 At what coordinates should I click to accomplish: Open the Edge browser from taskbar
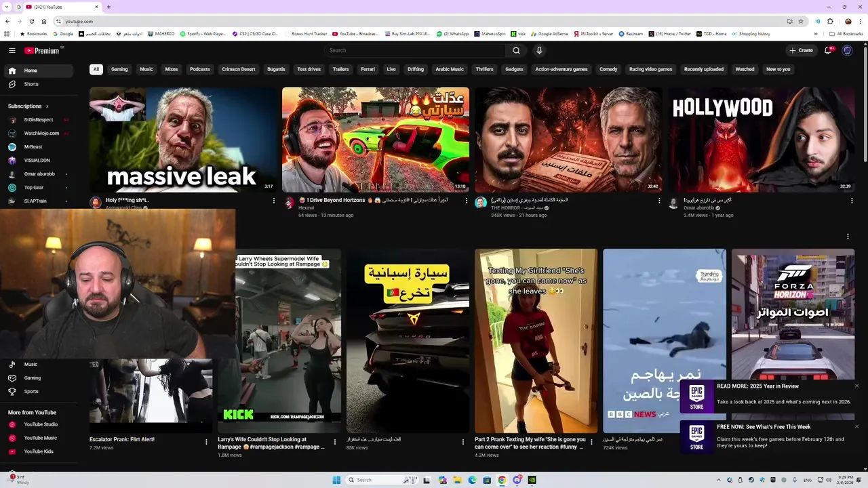[472, 480]
